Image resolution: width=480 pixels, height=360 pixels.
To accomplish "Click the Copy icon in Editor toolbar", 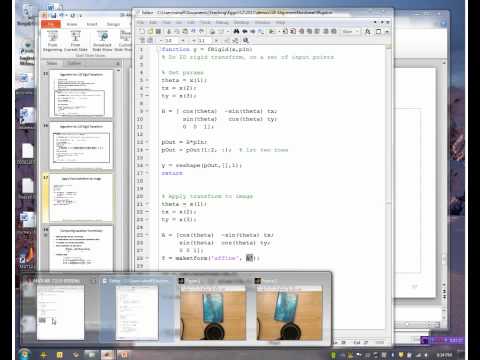I will pos(177,31).
